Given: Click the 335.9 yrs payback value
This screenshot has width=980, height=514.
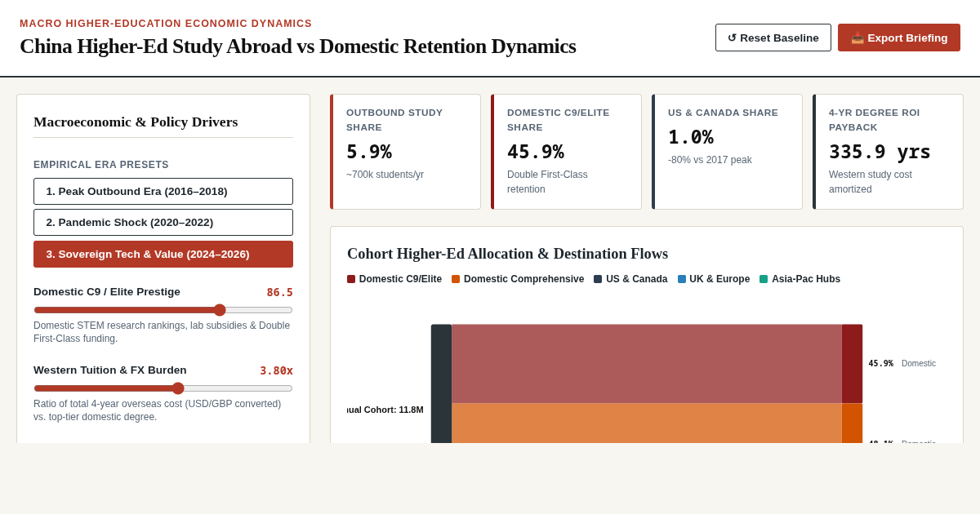Looking at the screenshot, I should tap(880, 152).
